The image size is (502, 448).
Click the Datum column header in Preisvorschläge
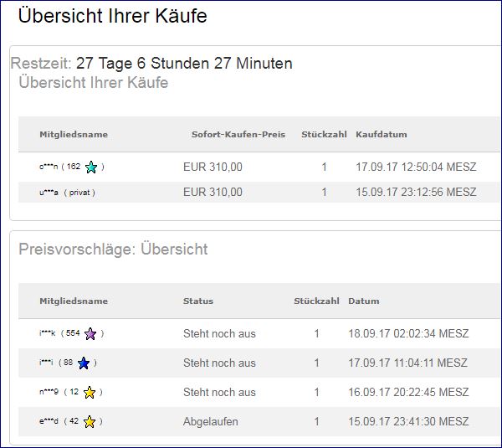(x=363, y=301)
